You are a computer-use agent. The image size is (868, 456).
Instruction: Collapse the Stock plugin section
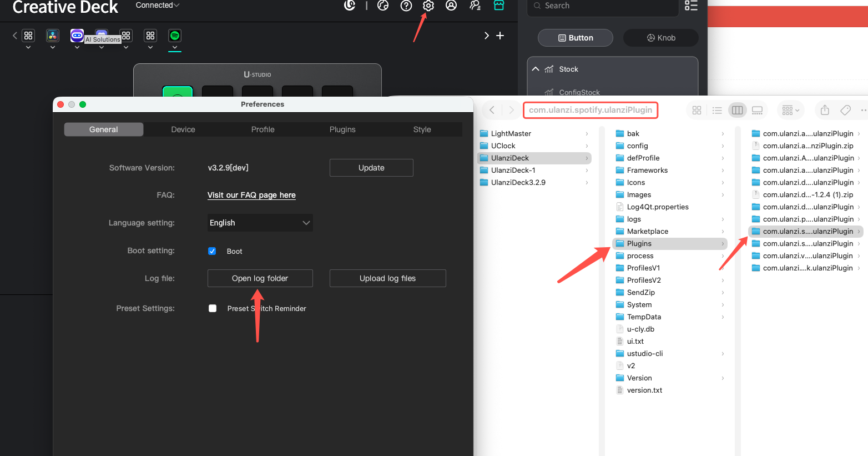[x=536, y=69]
